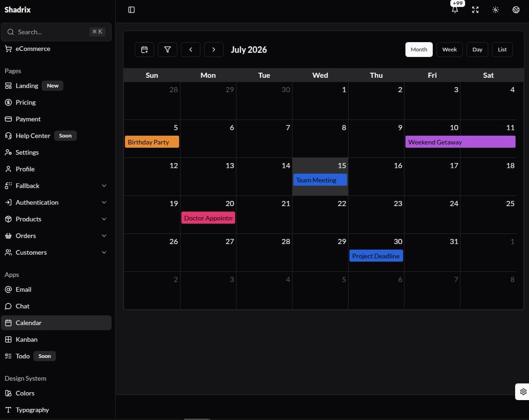Open the Calendar app in sidebar
The image size is (529, 420).
click(x=56, y=323)
